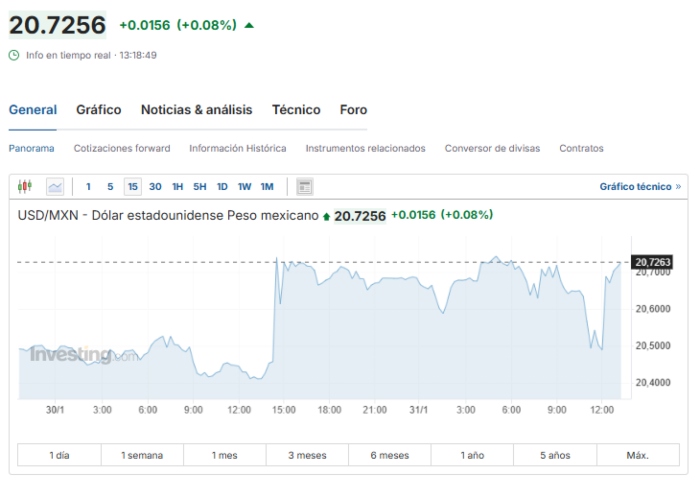Viewport: 700px width, 498px height.
Task: Select the 15-minute interval
Action: tap(132, 186)
